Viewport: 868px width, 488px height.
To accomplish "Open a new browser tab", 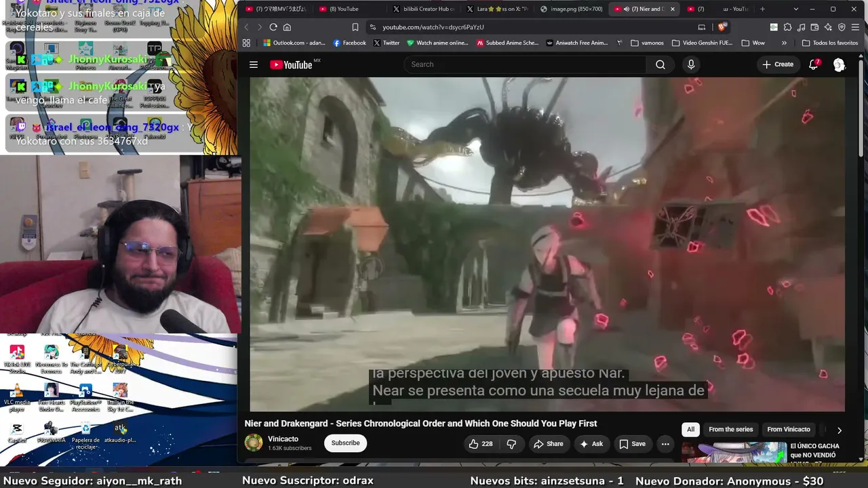I will click(x=762, y=9).
